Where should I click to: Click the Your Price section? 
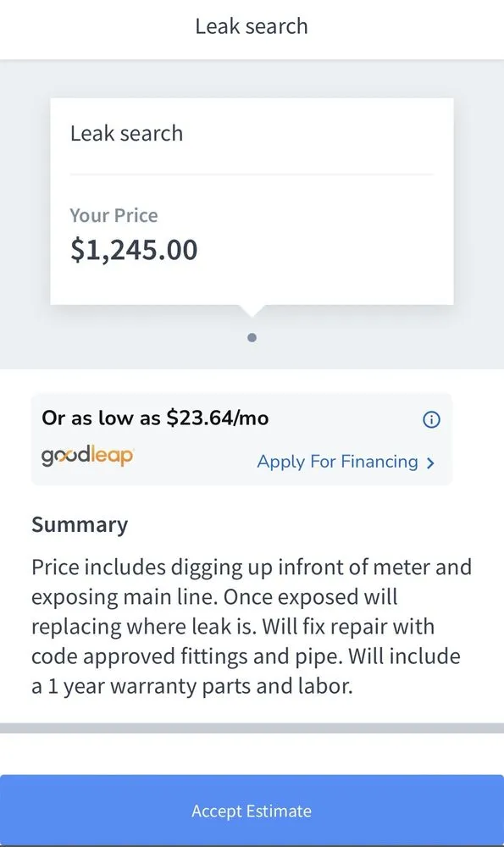click(x=114, y=216)
